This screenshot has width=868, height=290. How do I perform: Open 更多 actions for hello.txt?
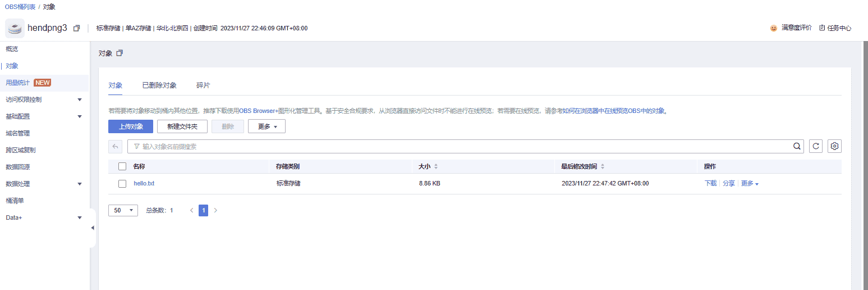750,183
